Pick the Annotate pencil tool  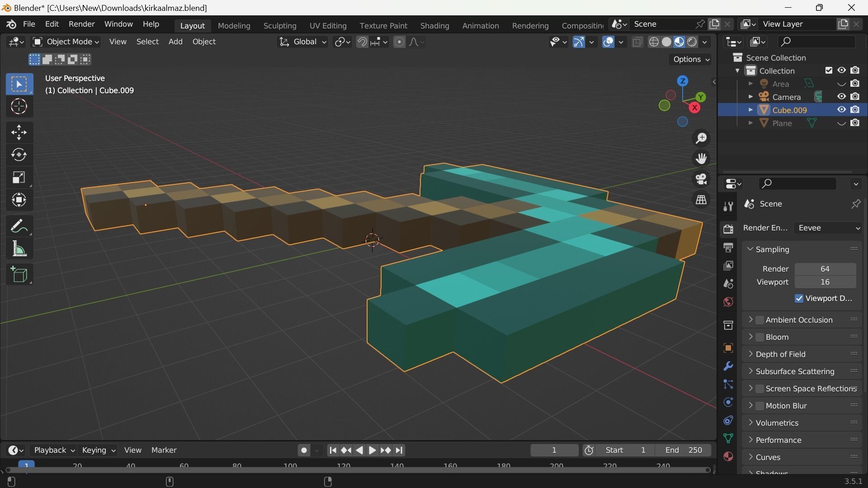(x=19, y=226)
